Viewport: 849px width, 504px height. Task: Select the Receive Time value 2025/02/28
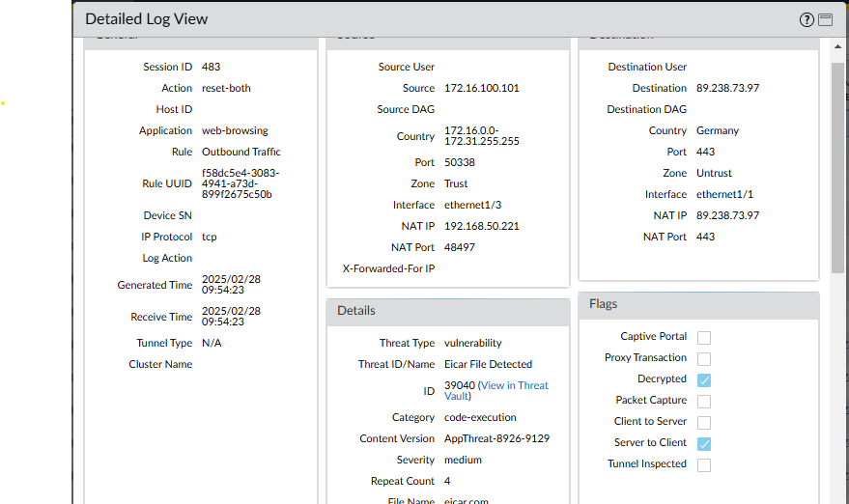(x=231, y=316)
